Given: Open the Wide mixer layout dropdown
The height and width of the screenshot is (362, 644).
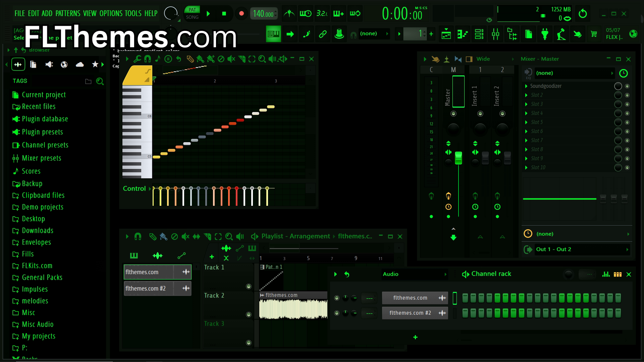Looking at the screenshot, I should click(495, 59).
